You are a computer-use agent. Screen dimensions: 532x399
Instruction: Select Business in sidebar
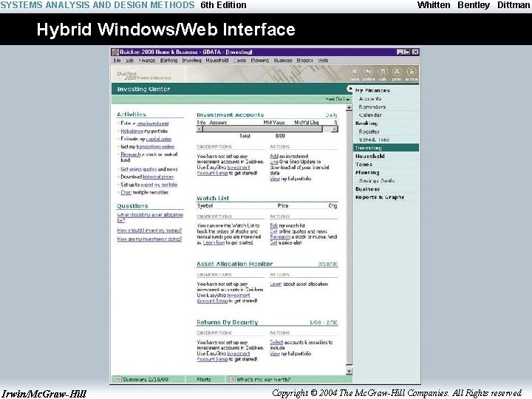click(367, 189)
